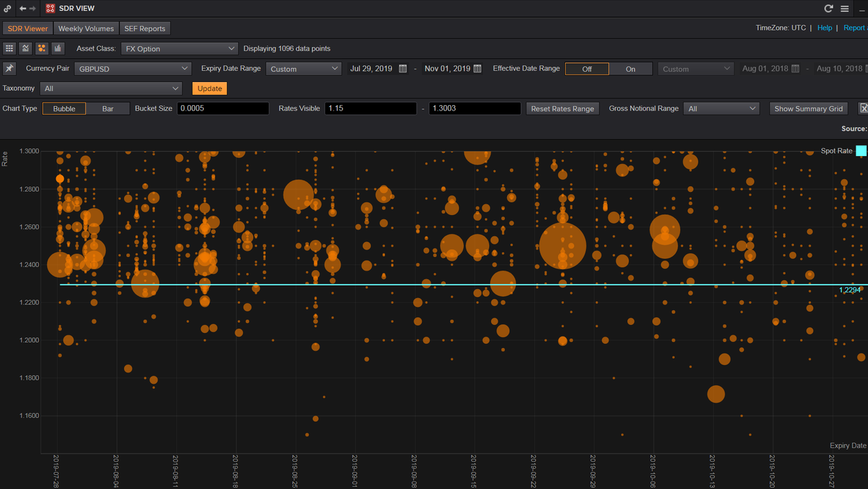Select the bar chart view icon

[x=58, y=48]
